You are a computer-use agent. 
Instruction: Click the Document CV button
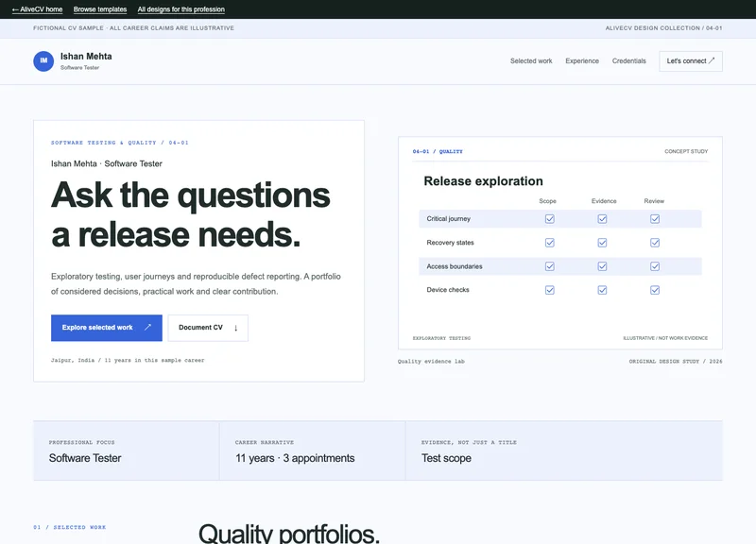208,328
